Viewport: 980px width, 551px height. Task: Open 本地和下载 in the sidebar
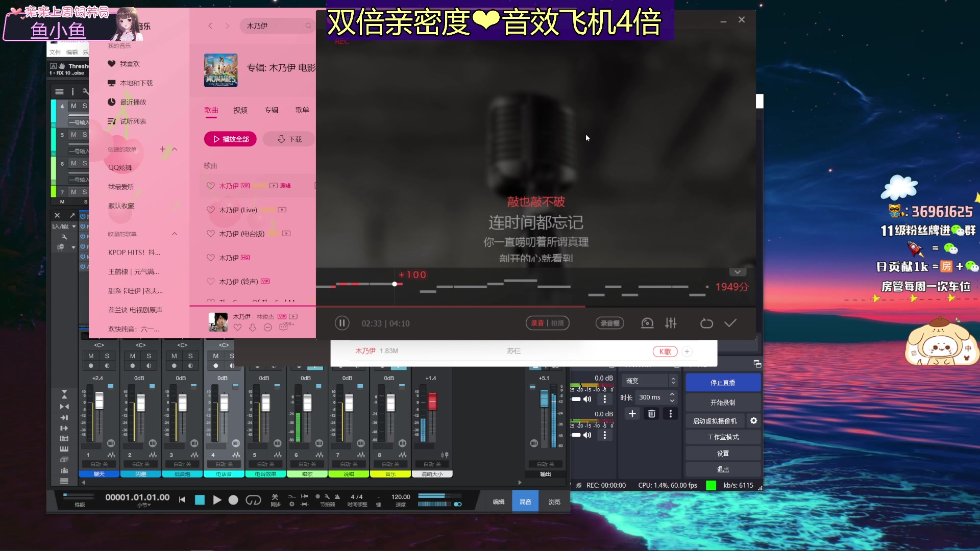[x=136, y=83]
